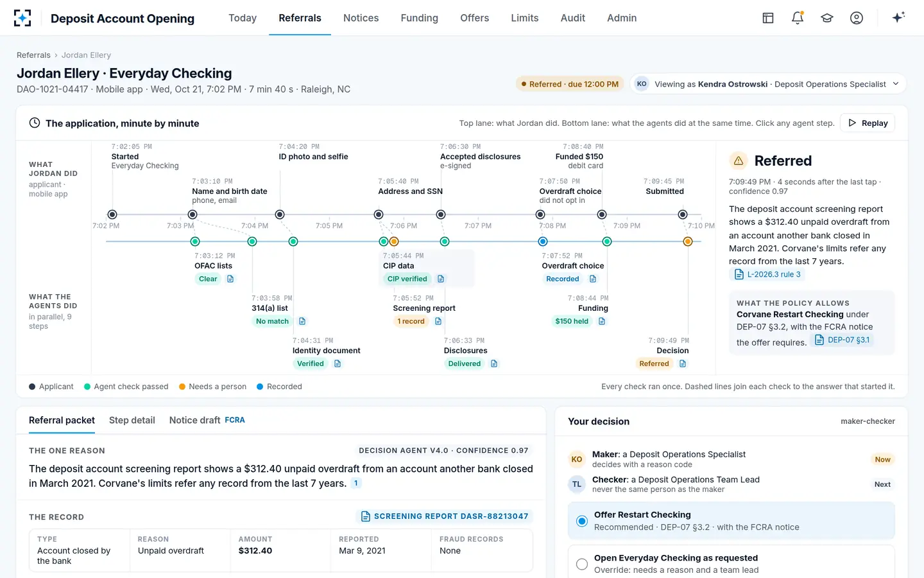Click Referrals breadcrumb link
Screen dimensions: 924x578
pyautogui.click(x=33, y=55)
